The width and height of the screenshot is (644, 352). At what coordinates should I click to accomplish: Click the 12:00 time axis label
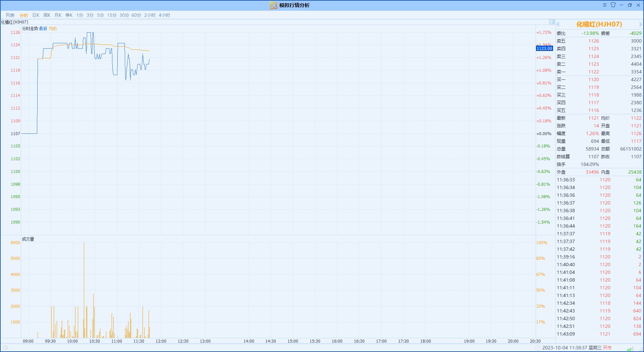tap(161, 341)
